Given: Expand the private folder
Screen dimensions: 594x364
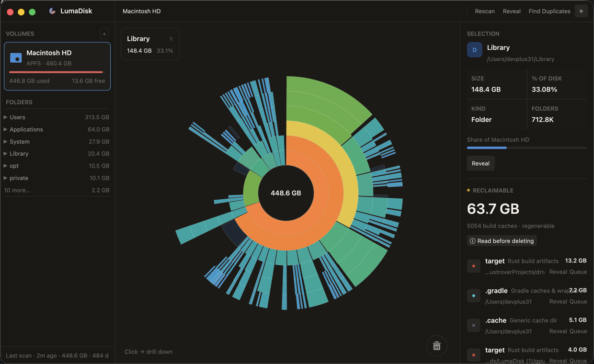Looking at the screenshot, I should [5, 178].
